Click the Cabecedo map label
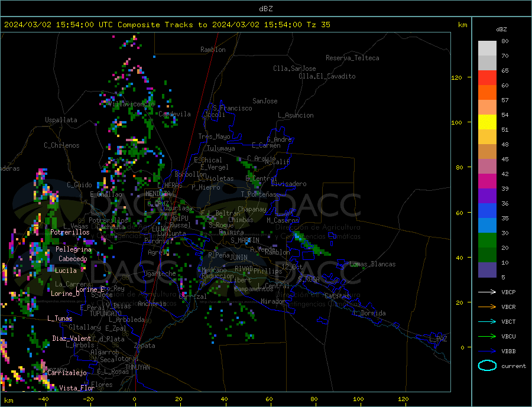 (73, 259)
